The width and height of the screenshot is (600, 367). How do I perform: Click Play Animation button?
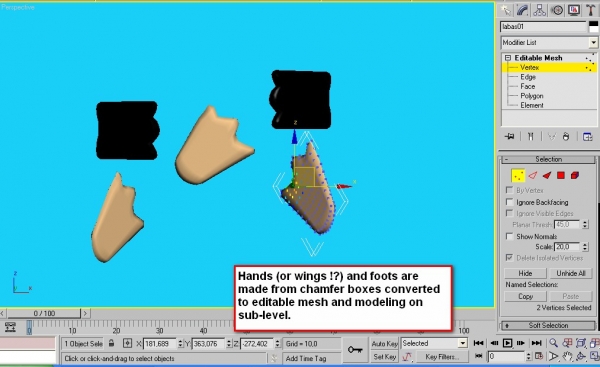[x=507, y=343]
